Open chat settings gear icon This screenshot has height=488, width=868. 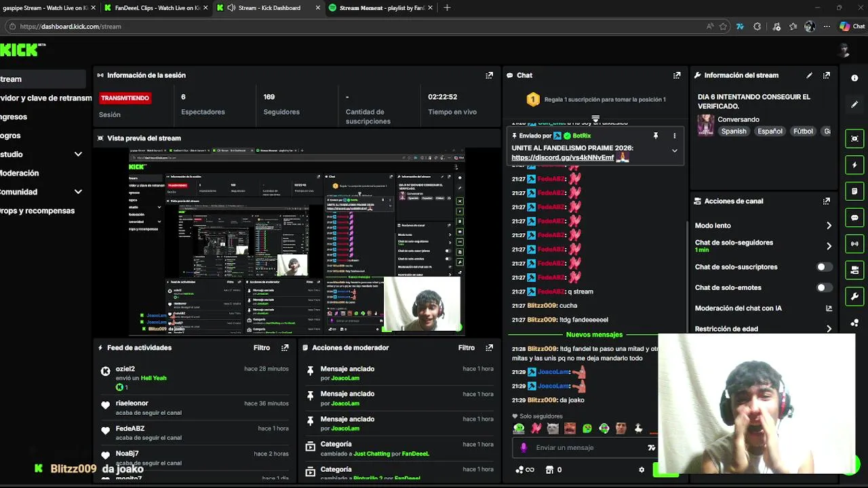(x=642, y=470)
